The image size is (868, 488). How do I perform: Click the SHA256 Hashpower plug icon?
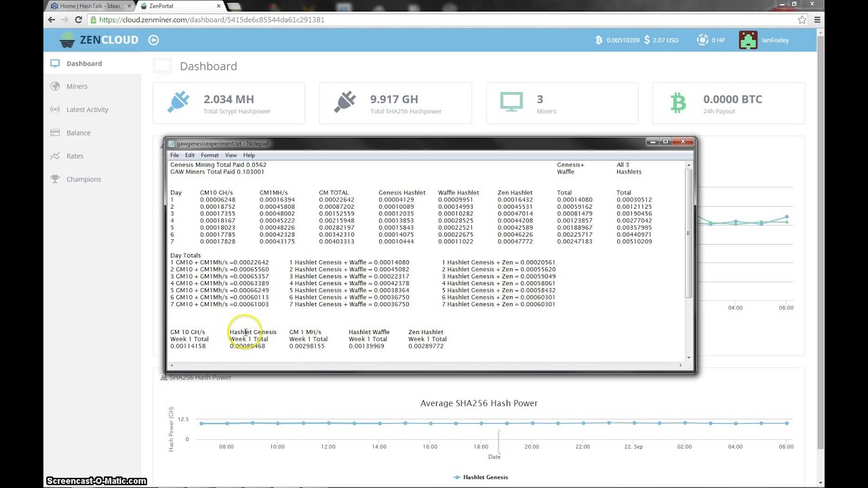click(345, 102)
